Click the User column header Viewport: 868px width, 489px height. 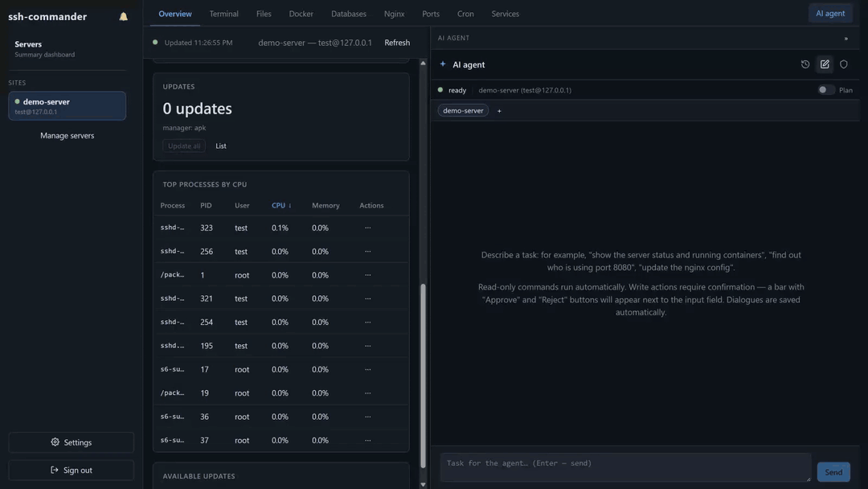click(242, 205)
